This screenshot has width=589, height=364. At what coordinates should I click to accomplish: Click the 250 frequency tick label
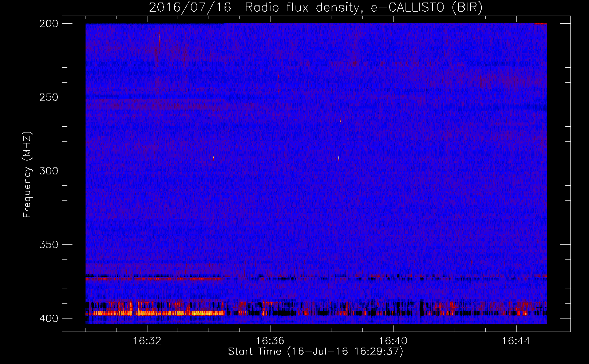(49, 97)
